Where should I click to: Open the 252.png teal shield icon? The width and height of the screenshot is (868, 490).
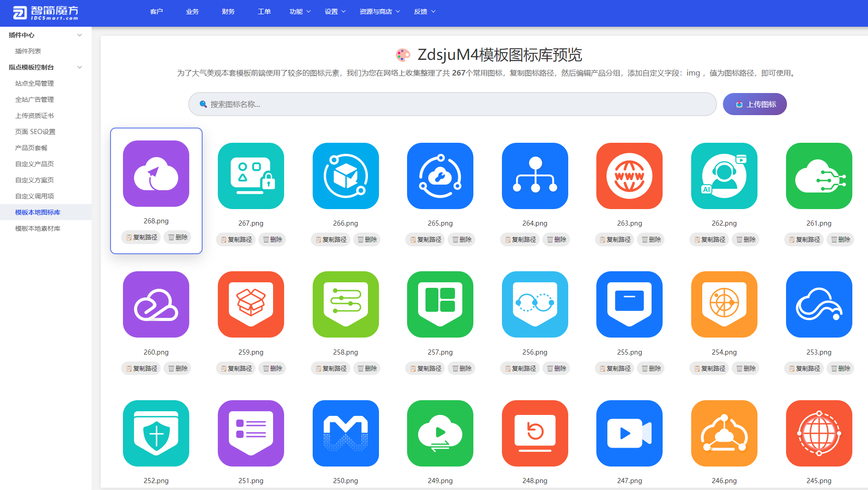(x=156, y=433)
